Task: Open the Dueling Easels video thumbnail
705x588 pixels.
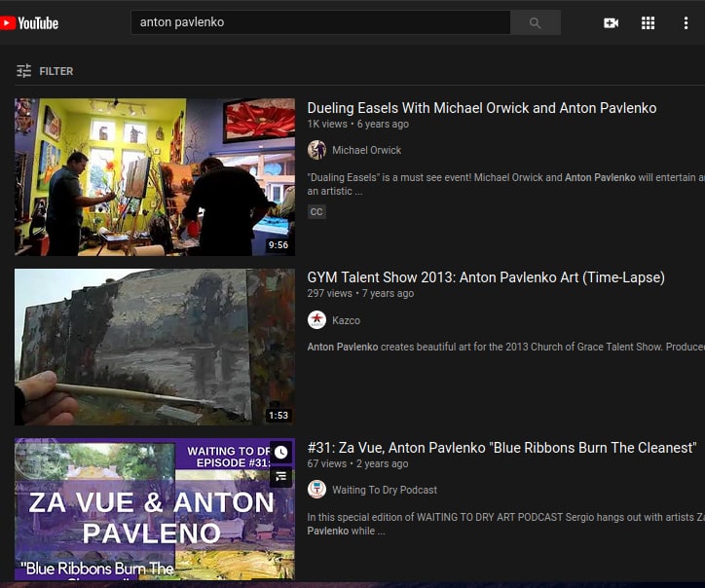Action: tap(155, 177)
